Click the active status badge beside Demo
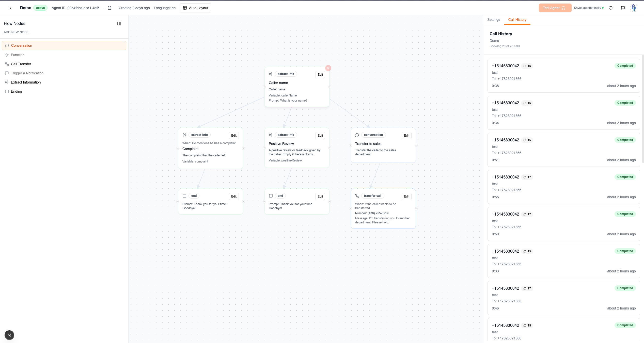644x343 pixels. 40,8
